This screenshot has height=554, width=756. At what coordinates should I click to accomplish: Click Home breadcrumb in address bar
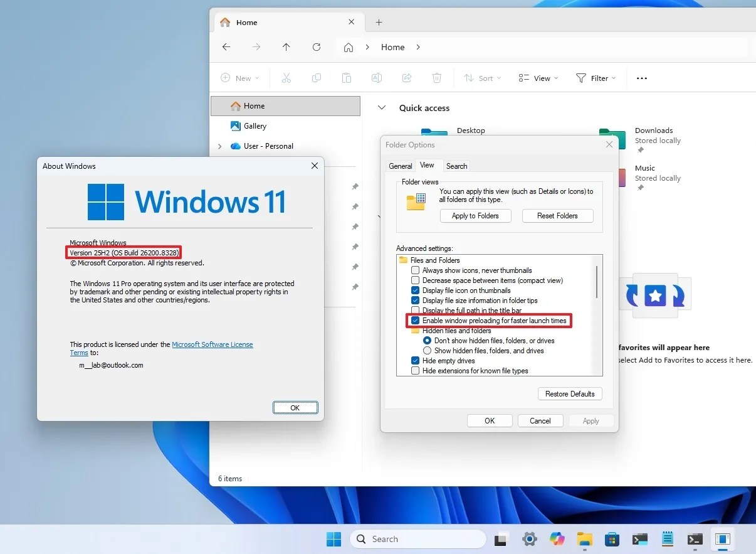tap(392, 47)
